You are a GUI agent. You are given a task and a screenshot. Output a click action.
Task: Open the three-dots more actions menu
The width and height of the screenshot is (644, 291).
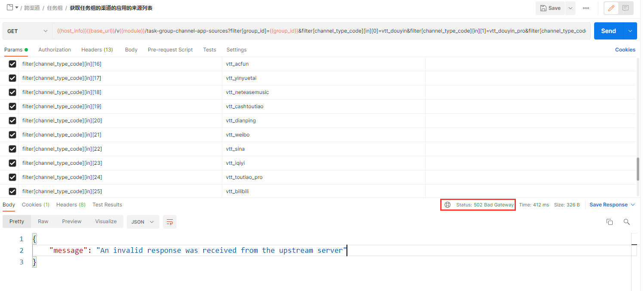click(x=586, y=8)
